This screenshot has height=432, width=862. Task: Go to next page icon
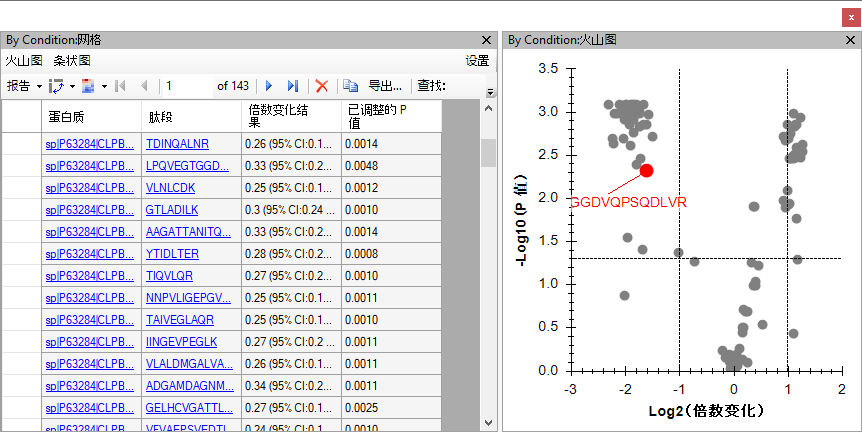pos(269,86)
